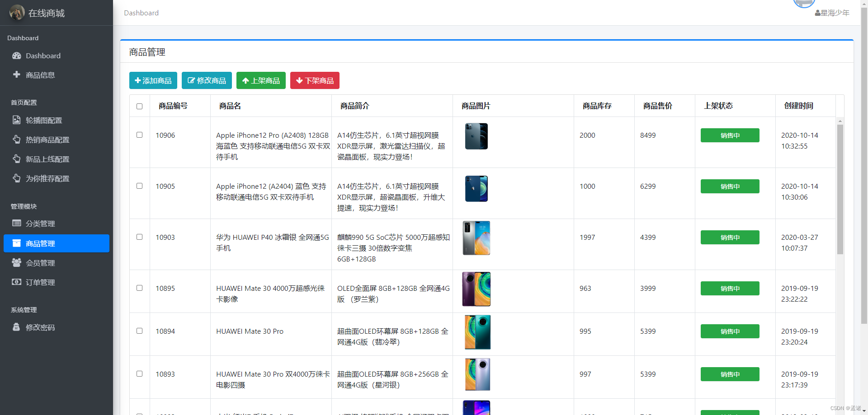This screenshot has width=868, height=415.
Task: Open 热销商品配置 hot products settings
Action: (x=49, y=140)
